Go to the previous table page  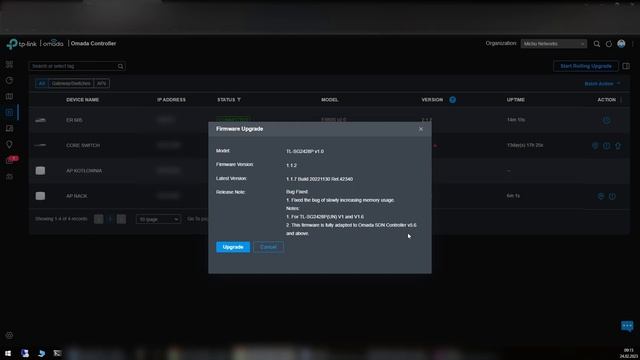[98, 219]
